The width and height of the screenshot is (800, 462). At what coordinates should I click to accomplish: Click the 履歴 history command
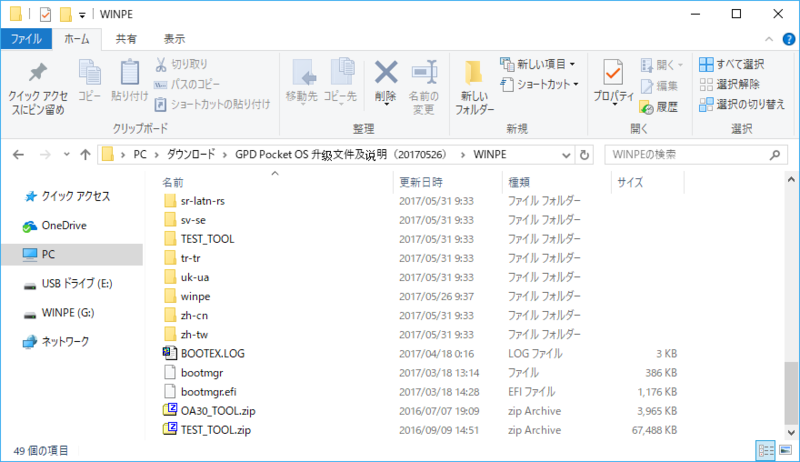pyautogui.click(x=659, y=107)
